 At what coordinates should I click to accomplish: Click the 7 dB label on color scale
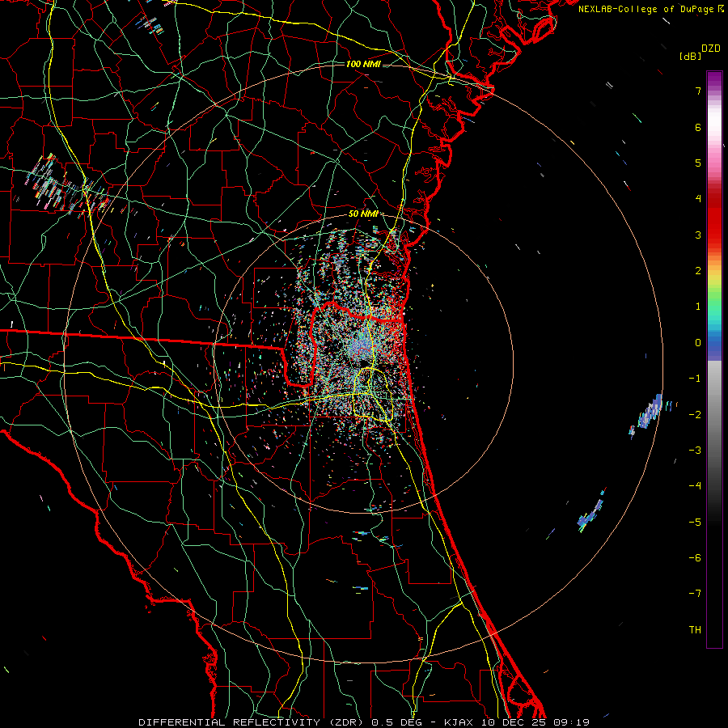[698, 91]
